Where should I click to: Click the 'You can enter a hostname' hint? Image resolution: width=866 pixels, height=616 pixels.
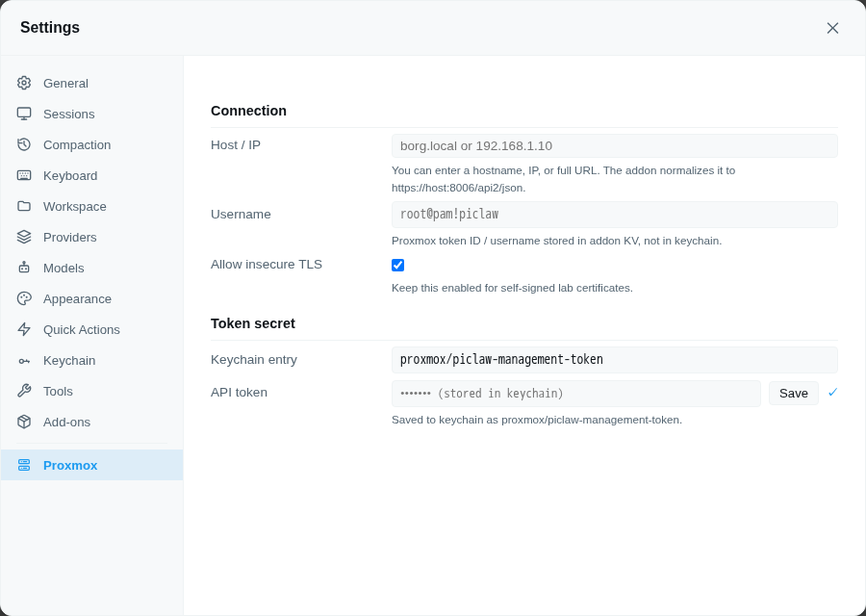click(563, 179)
